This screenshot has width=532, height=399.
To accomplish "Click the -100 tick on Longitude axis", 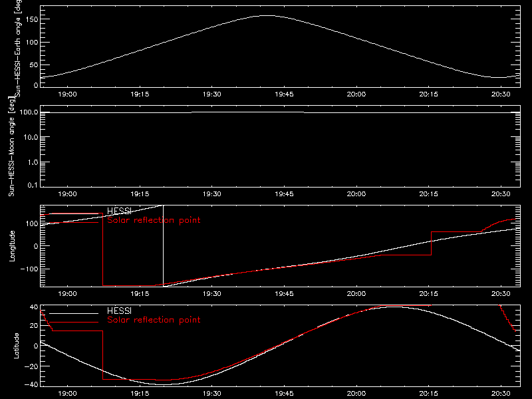I will tap(29, 269).
